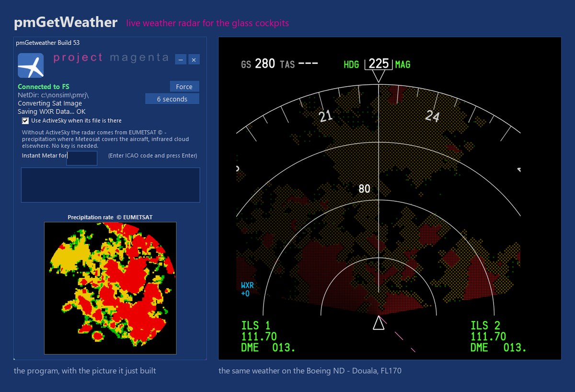Viewport: 575px width, 392px height.
Task: Toggle Use ActiveSky when its file is there
Action: 25,121
